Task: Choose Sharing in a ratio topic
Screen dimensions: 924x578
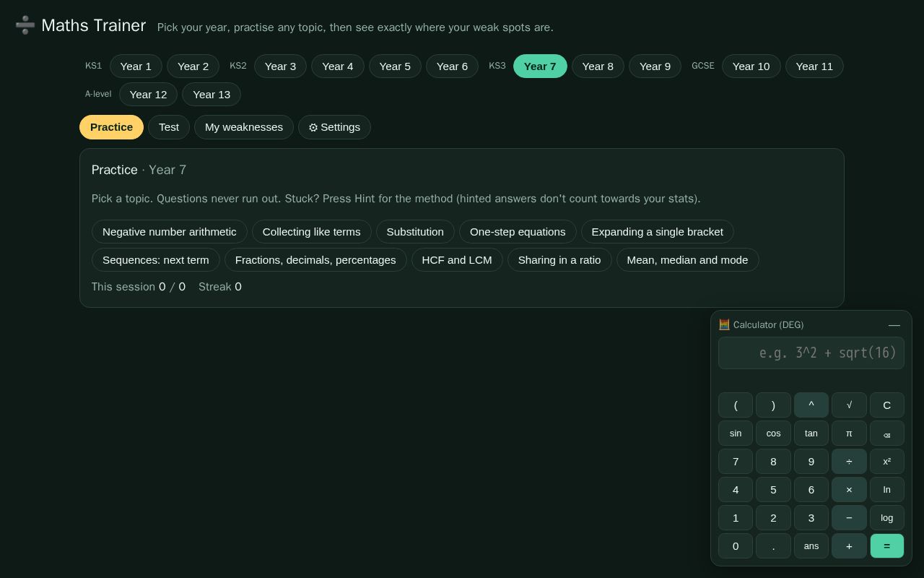Action: pyautogui.click(x=559, y=260)
